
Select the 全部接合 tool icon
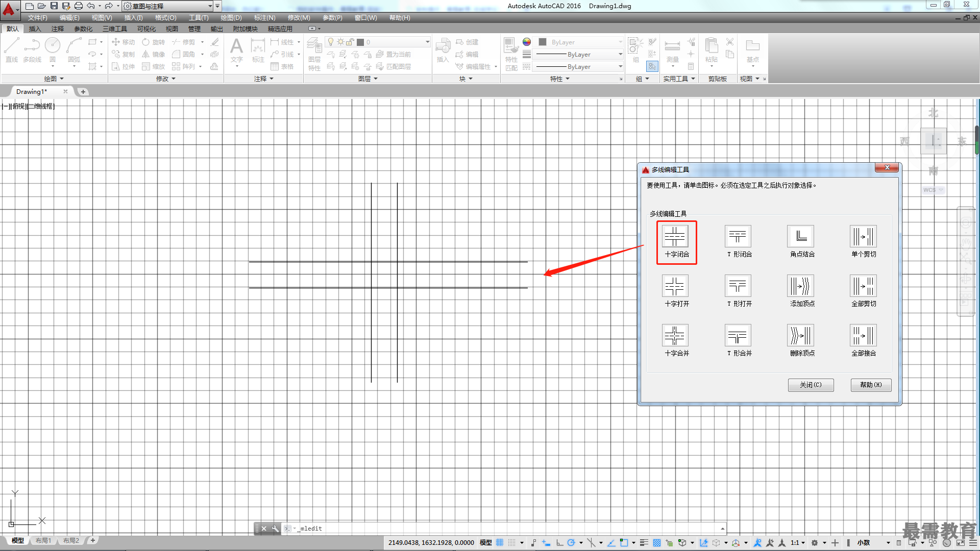click(x=863, y=336)
